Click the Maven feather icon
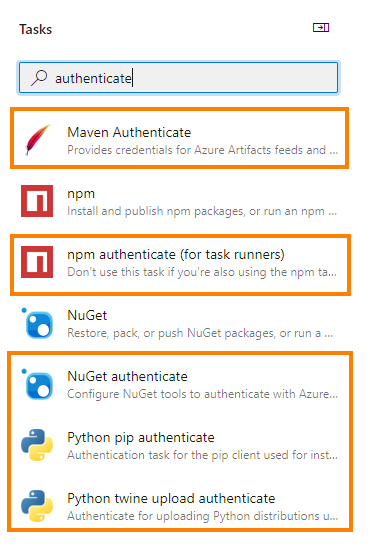The image size is (370, 555). pyautogui.click(x=38, y=140)
